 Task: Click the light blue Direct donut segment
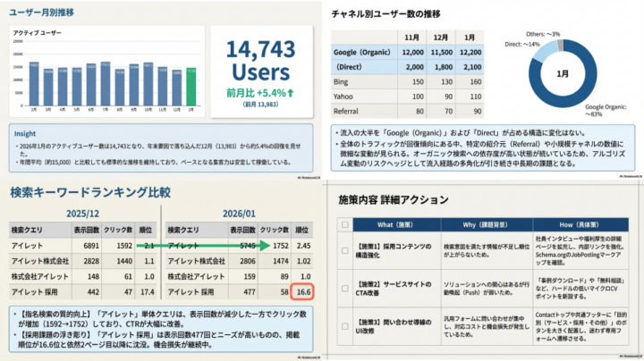point(544,53)
